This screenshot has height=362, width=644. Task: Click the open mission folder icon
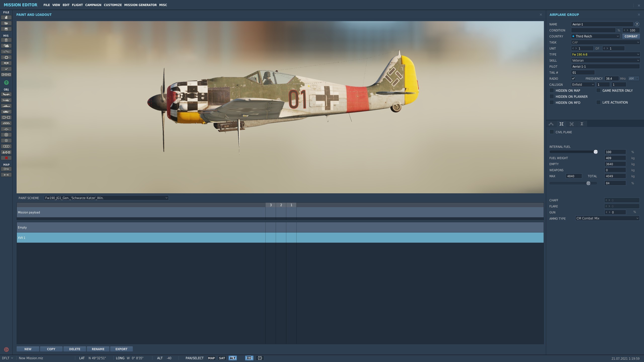pos(6,23)
